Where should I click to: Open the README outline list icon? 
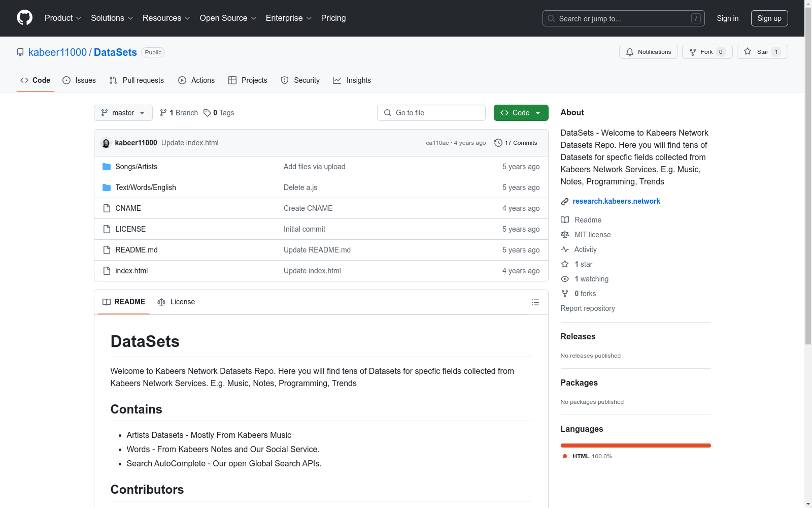point(535,302)
